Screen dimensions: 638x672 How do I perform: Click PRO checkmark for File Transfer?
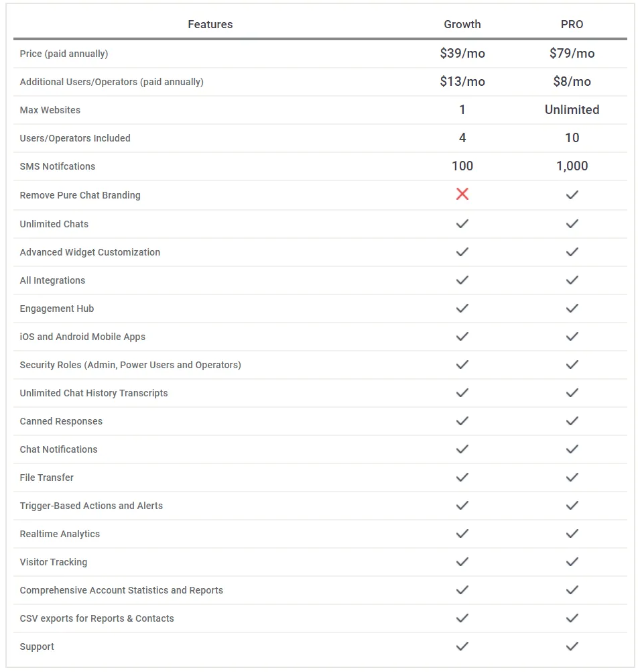point(572,478)
